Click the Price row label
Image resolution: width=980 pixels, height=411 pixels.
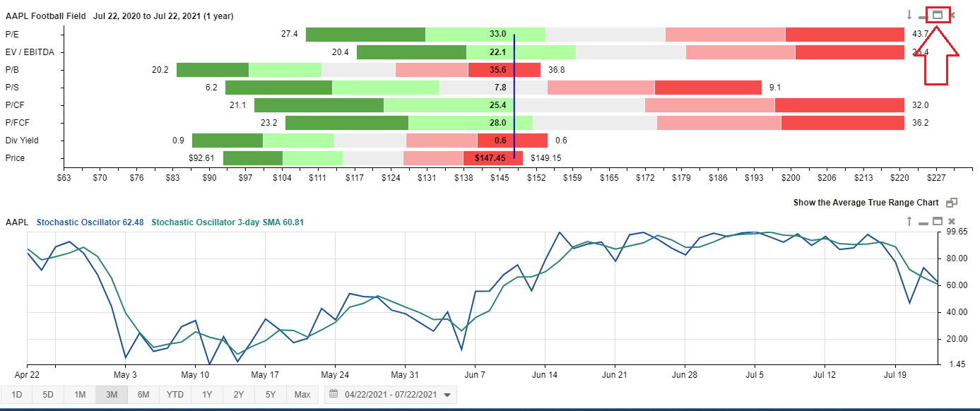(15, 157)
